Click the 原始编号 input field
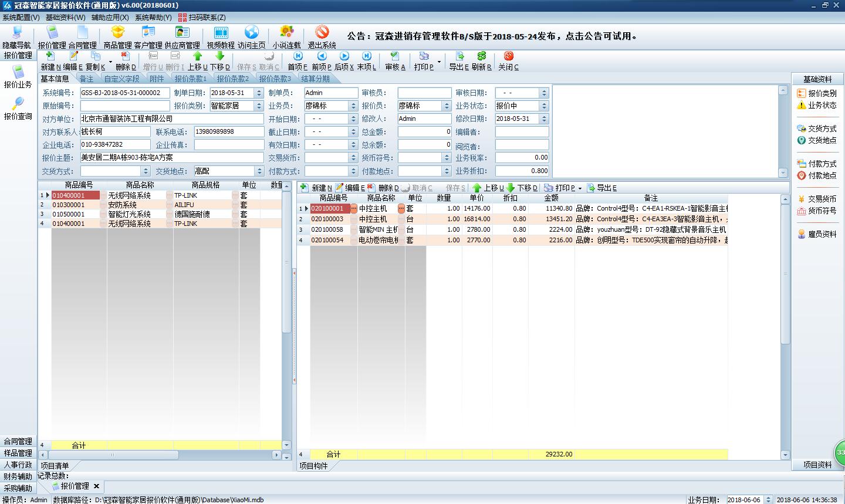 [125, 106]
